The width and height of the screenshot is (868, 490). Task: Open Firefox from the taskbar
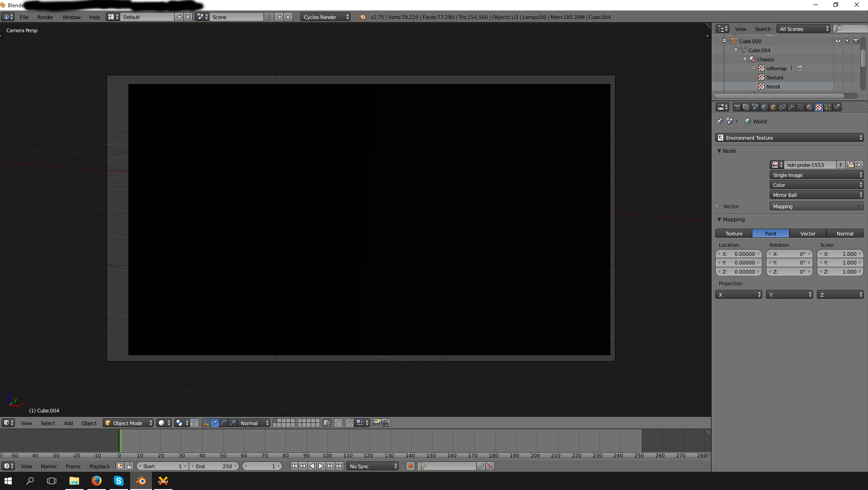pos(96,480)
